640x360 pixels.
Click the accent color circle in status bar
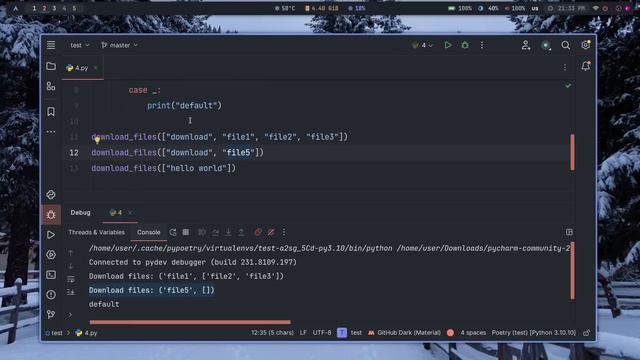[x=450, y=333]
